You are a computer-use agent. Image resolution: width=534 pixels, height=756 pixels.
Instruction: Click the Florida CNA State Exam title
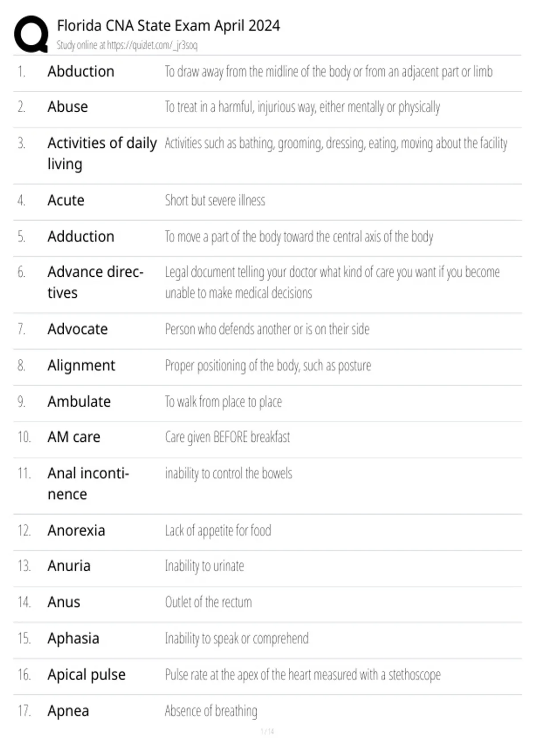click(168, 26)
